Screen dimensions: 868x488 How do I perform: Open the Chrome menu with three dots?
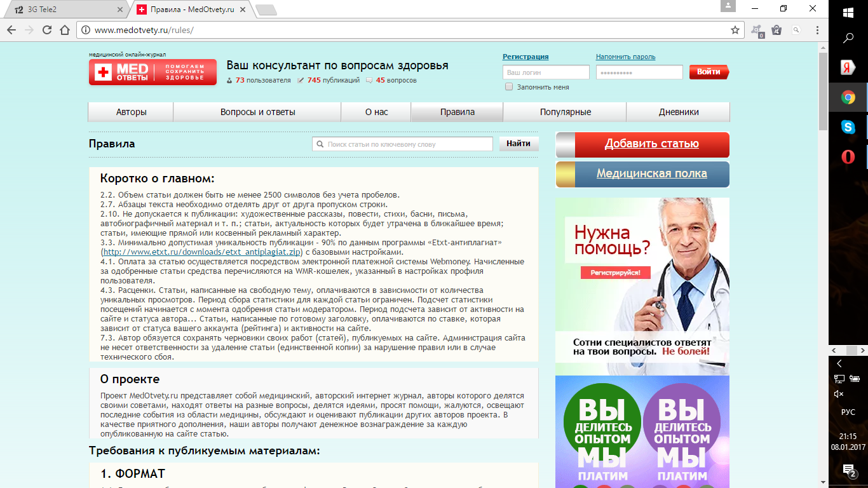(x=813, y=30)
